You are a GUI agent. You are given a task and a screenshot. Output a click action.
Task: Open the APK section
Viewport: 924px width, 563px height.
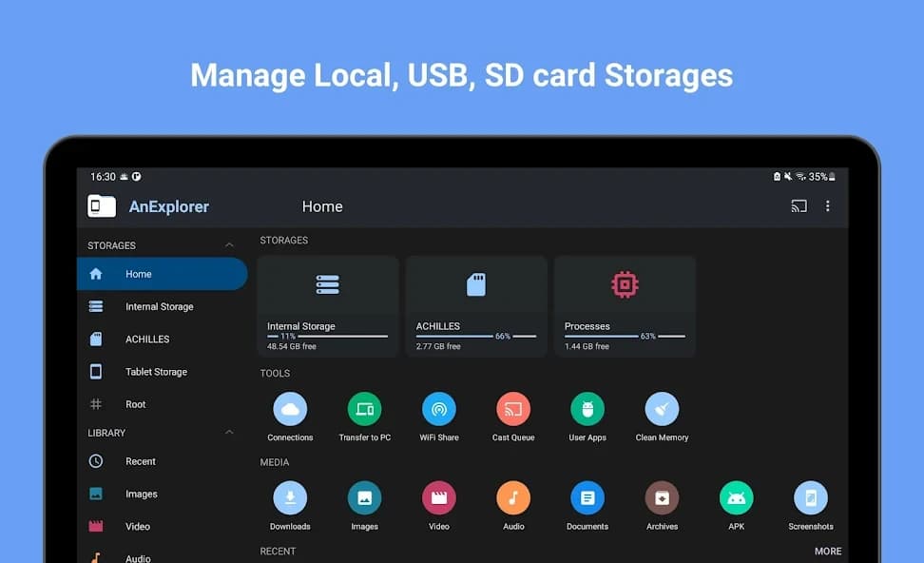coord(736,498)
